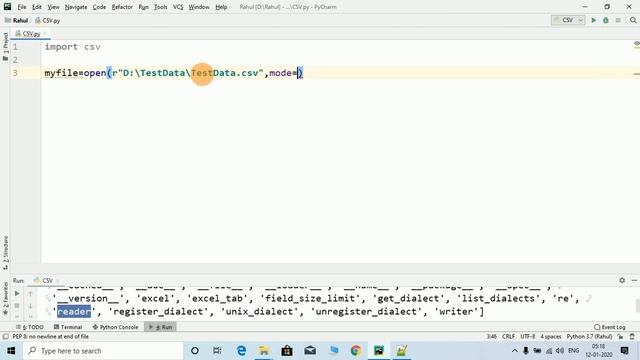
Task: Click 'register_dialect' in console output
Action: click(158, 311)
